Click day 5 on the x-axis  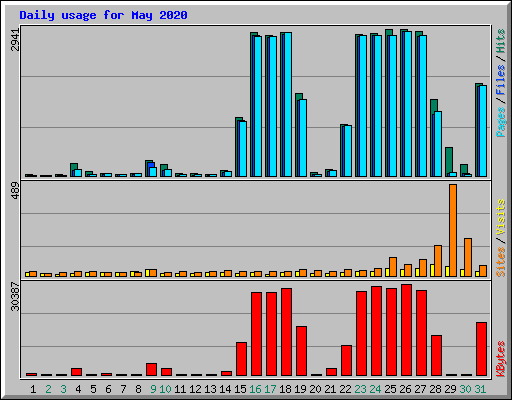pyautogui.click(x=93, y=389)
